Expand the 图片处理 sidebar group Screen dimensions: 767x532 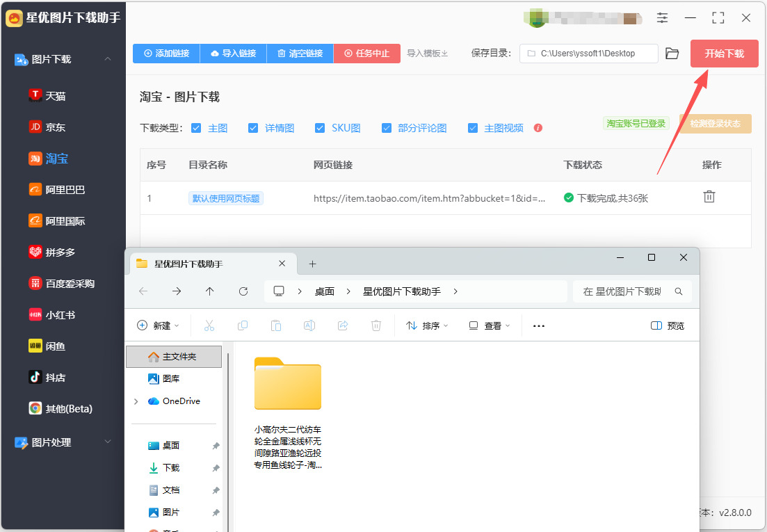[x=108, y=442]
